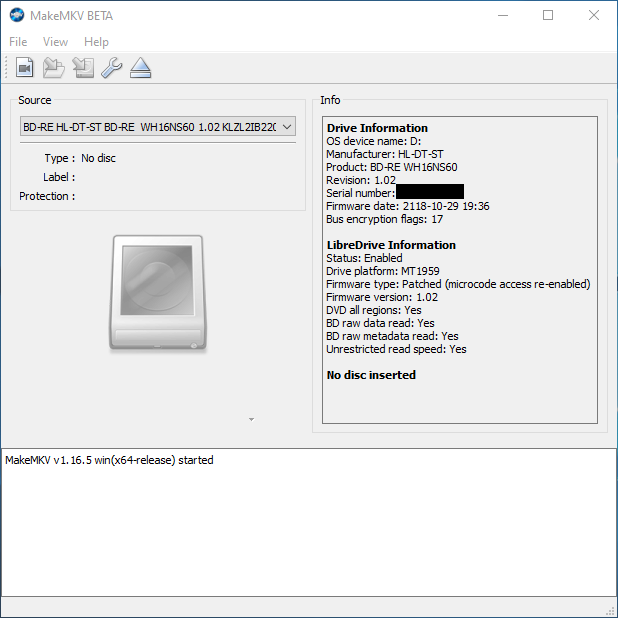618x618 pixels.
Task: Click 'Product: BD-RE WH16NS60' line
Action: pyautogui.click(x=392, y=167)
